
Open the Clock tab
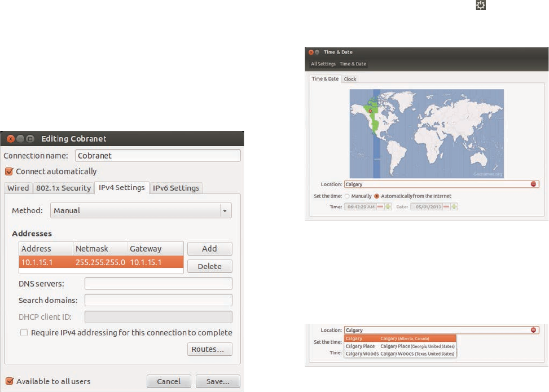pos(350,79)
